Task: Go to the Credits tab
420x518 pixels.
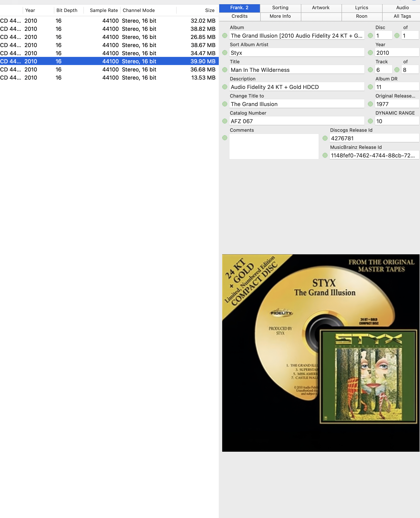Action: (x=240, y=16)
